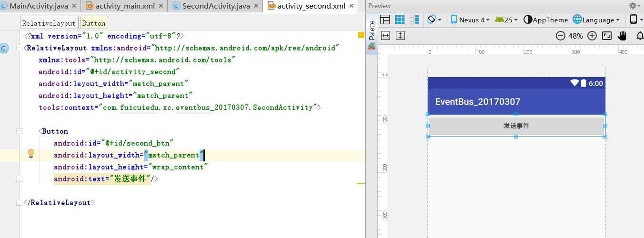Show Design and Blueprint side by side
This screenshot has width=644, height=238.
(x=414, y=20)
